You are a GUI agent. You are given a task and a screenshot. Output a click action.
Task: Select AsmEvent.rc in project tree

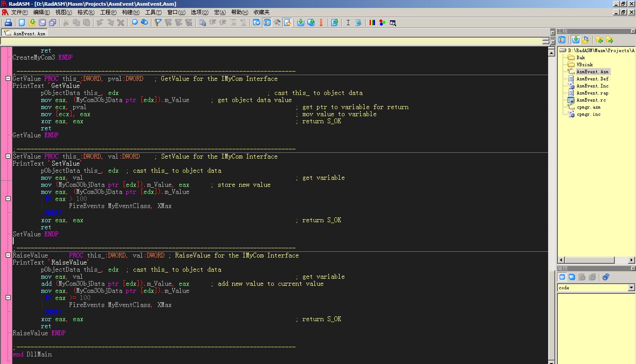click(591, 100)
